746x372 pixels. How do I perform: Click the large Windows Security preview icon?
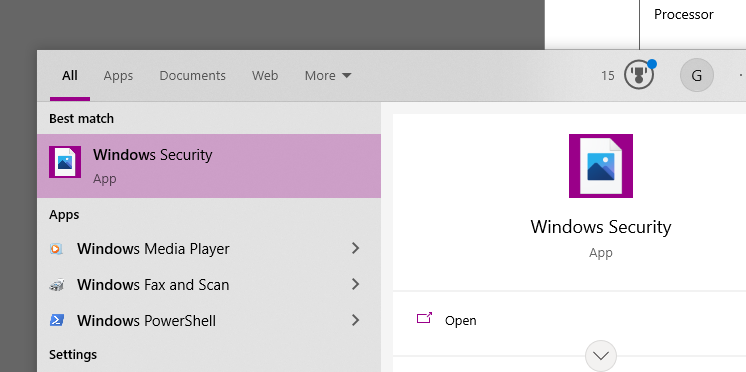pos(600,166)
